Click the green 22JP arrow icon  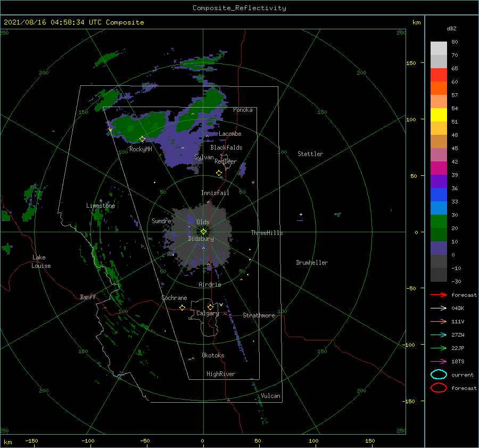tap(439, 348)
